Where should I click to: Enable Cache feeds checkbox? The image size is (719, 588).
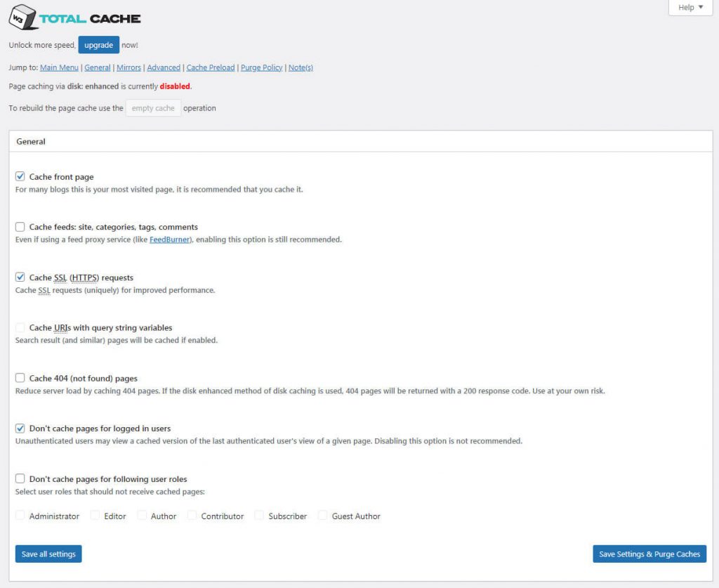coord(20,227)
